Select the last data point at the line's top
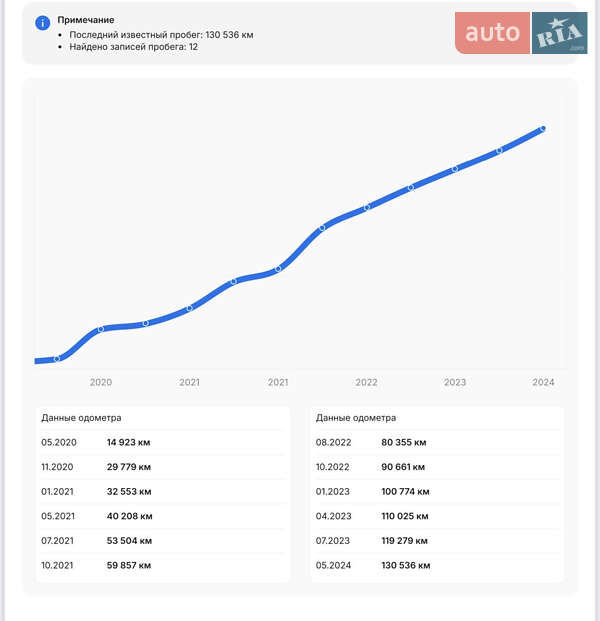This screenshot has width=600, height=621. point(543,129)
